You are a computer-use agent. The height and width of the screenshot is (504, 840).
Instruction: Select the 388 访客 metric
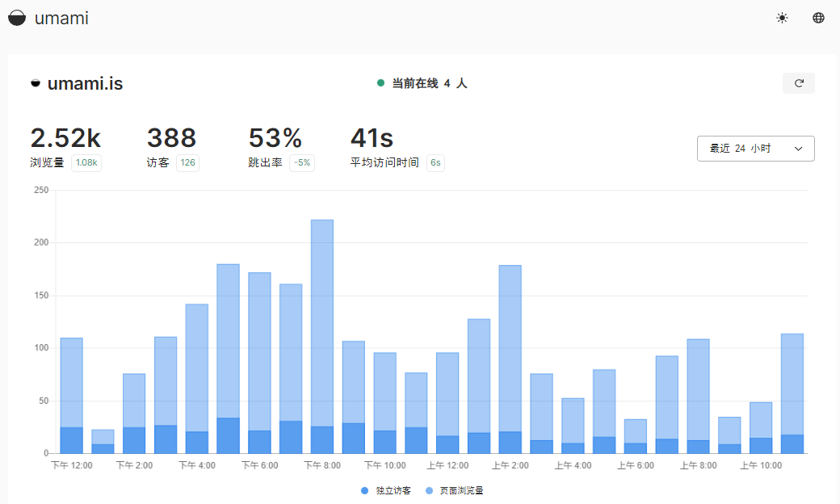click(x=171, y=139)
